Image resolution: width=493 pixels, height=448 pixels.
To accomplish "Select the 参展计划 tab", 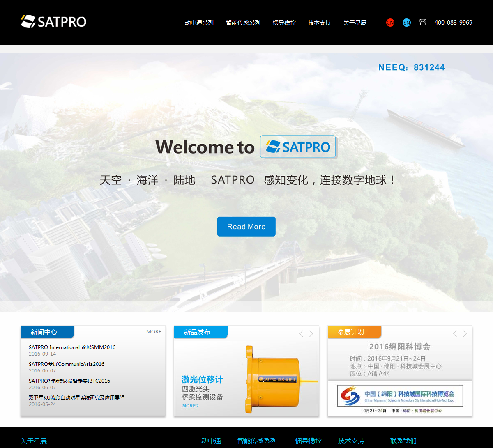I will (354, 332).
